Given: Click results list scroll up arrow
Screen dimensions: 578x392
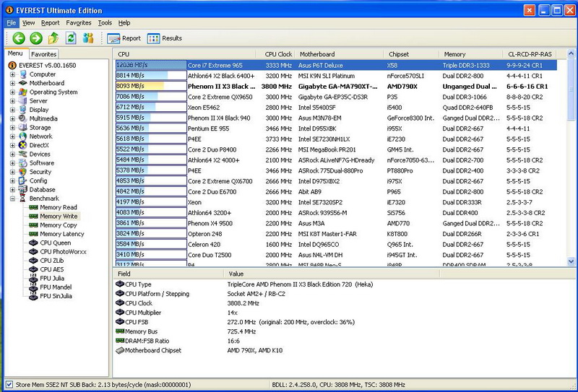Looking at the screenshot, I should click(x=571, y=54).
